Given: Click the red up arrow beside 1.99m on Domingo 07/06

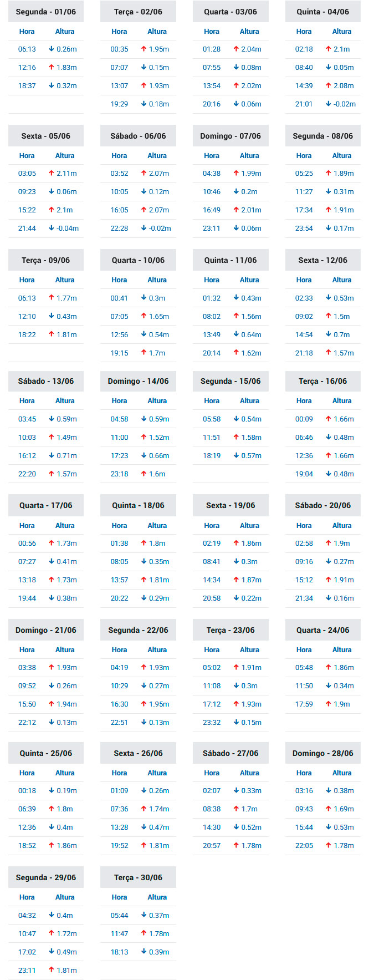Looking at the screenshot, I should click(236, 173).
